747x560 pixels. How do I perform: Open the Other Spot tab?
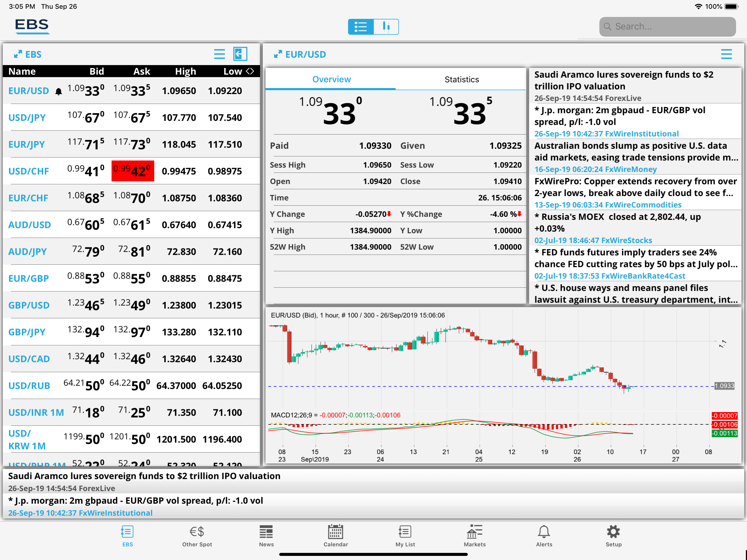[197, 536]
